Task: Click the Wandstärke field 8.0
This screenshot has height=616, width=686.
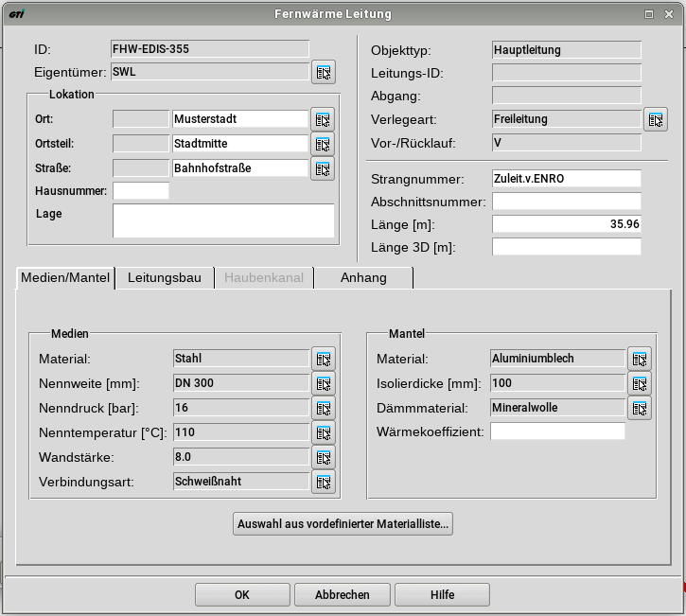Action: 241,456
